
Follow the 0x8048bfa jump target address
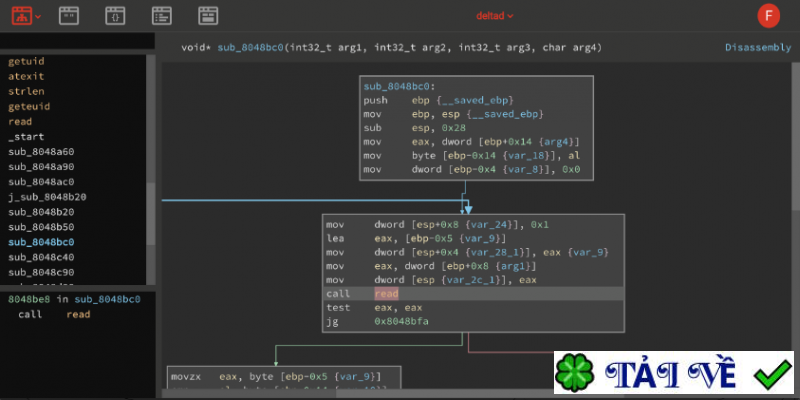point(401,324)
